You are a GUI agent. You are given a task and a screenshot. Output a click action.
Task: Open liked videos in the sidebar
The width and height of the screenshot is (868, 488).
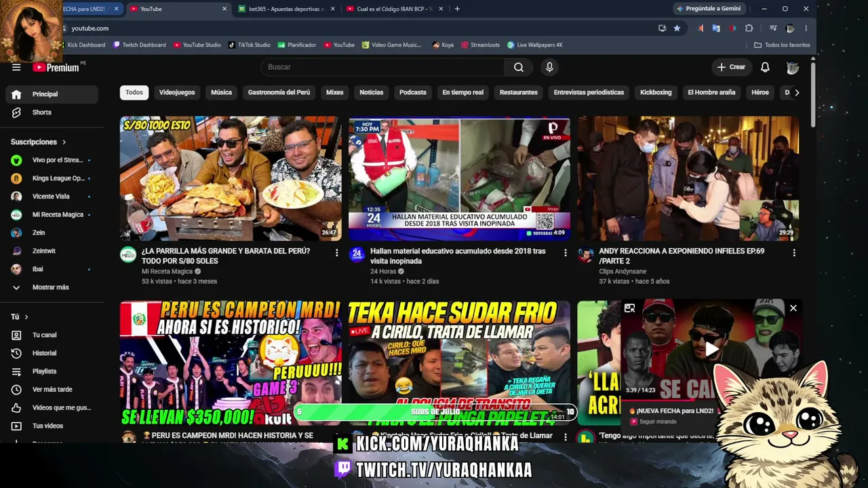(52, 408)
